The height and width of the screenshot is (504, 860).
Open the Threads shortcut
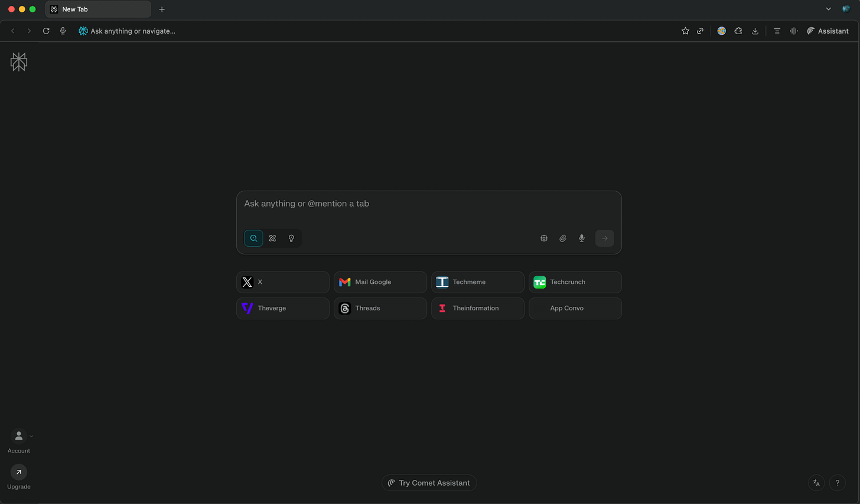click(380, 308)
